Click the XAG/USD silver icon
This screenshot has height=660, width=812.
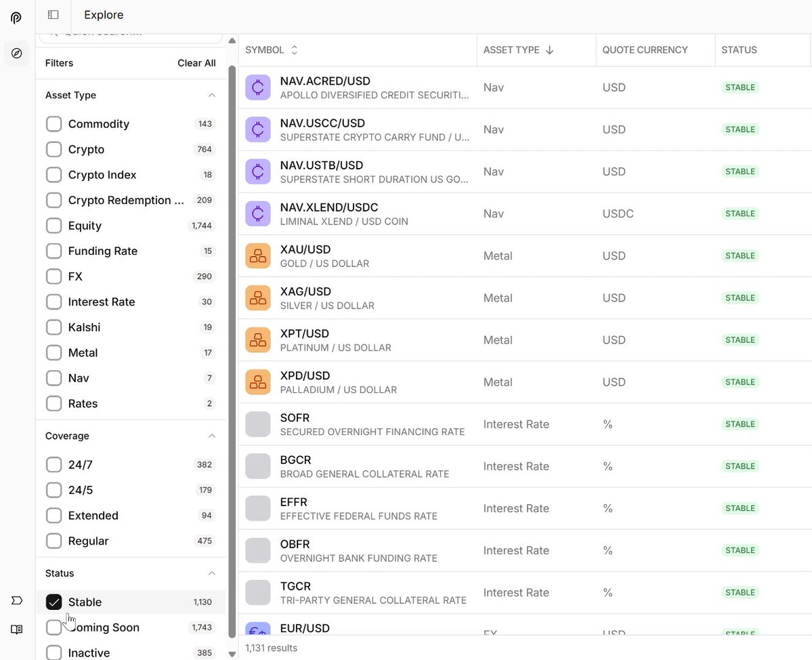coord(258,298)
